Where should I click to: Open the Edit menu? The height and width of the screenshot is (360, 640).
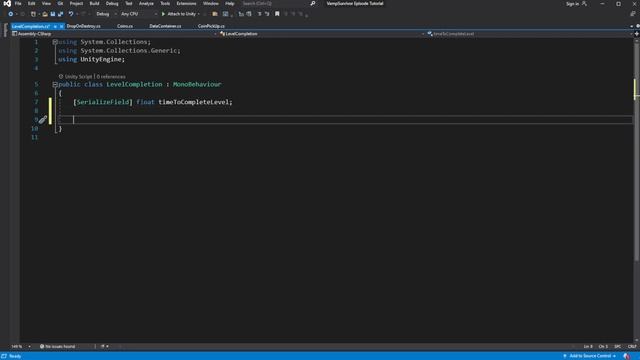[31, 4]
